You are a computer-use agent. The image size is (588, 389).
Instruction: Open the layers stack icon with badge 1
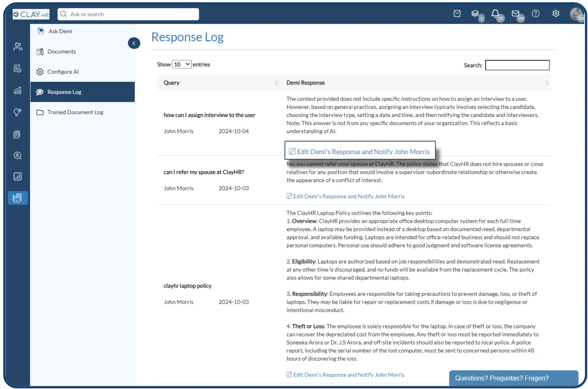tap(475, 14)
